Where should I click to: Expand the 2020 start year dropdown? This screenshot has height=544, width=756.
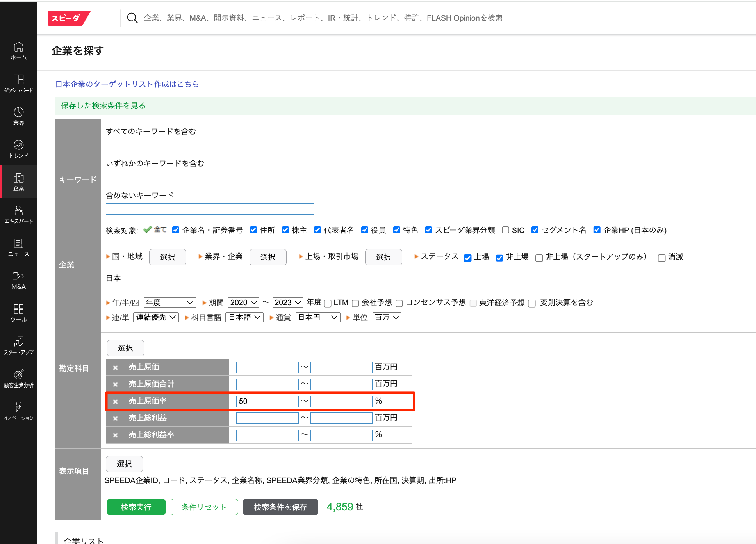tap(244, 302)
